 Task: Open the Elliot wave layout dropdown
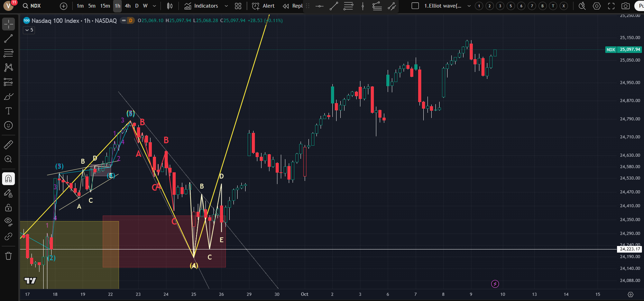pos(469,6)
